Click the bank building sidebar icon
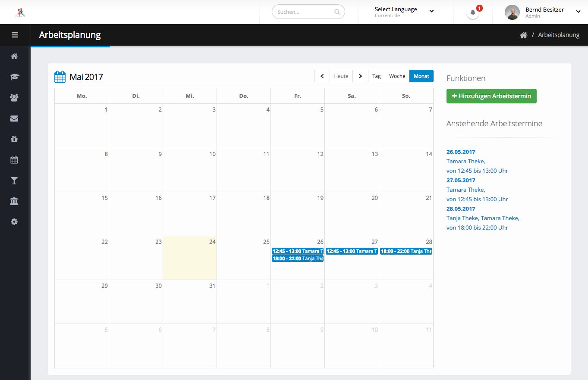 [14, 201]
